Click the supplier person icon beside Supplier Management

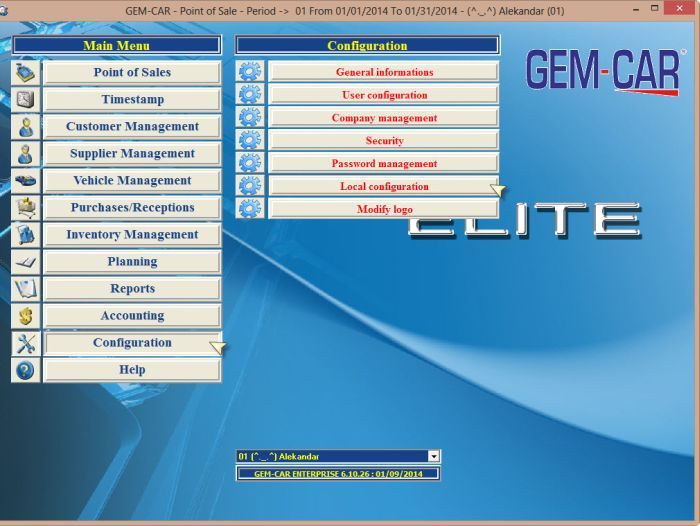[x=26, y=154]
